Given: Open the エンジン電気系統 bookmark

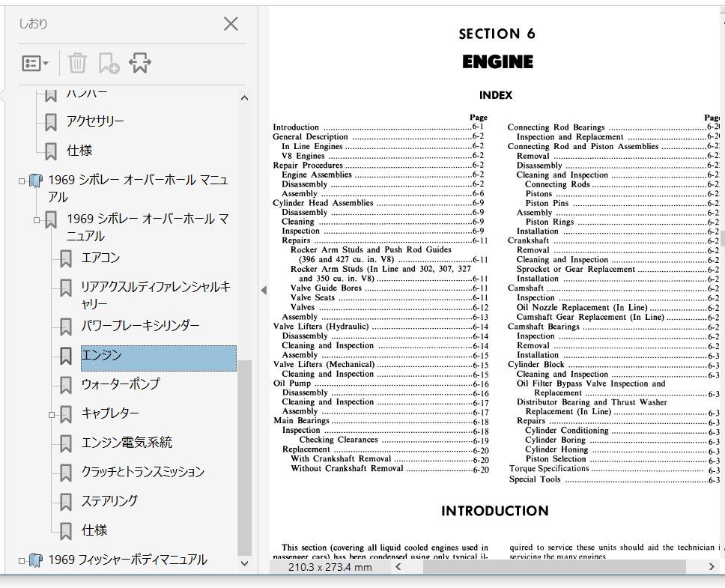Looking at the screenshot, I should point(127,443).
